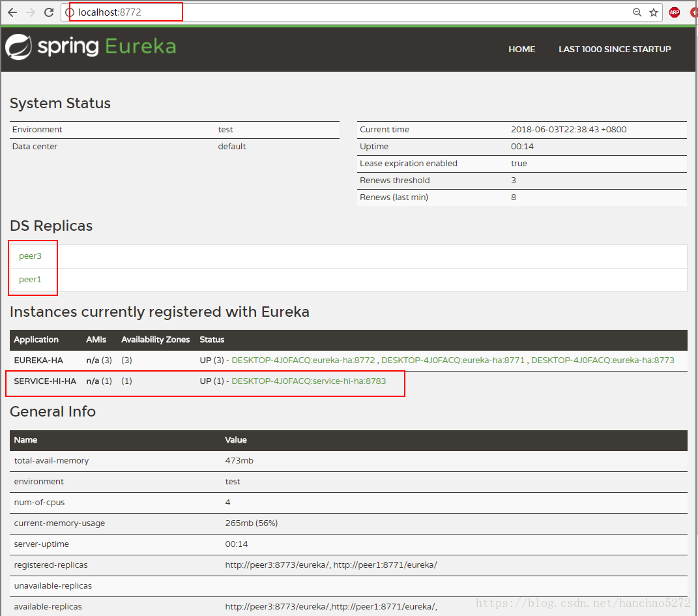
Task: Select the SERVICE-HI-HA application cell
Action: pyautogui.click(x=45, y=381)
